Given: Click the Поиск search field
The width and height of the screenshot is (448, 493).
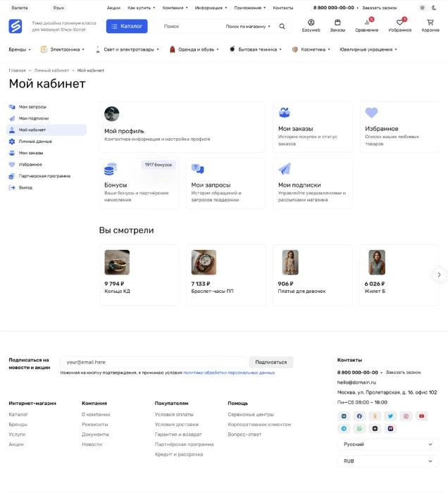Looking at the screenshot, I should (x=191, y=27).
